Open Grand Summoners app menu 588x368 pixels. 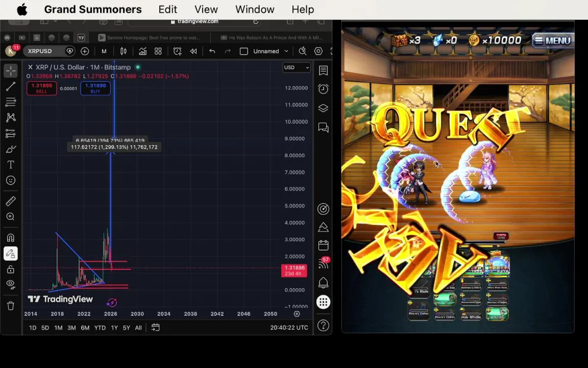click(x=93, y=9)
